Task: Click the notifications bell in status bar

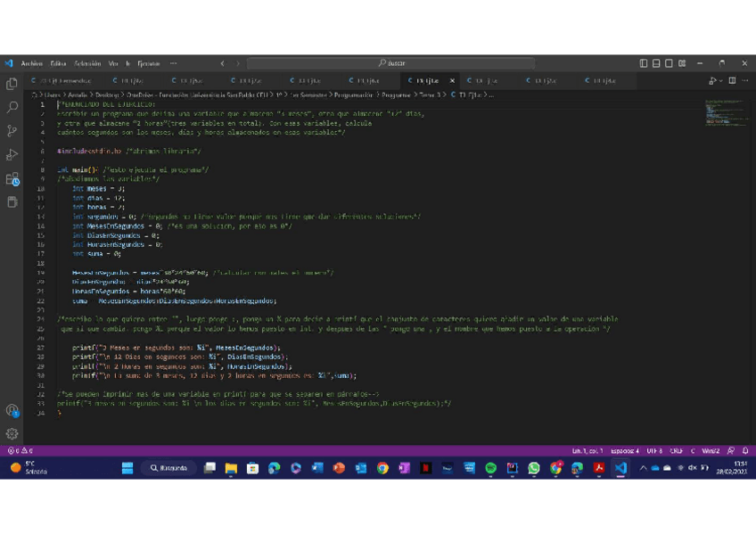Action: tap(745, 451)
